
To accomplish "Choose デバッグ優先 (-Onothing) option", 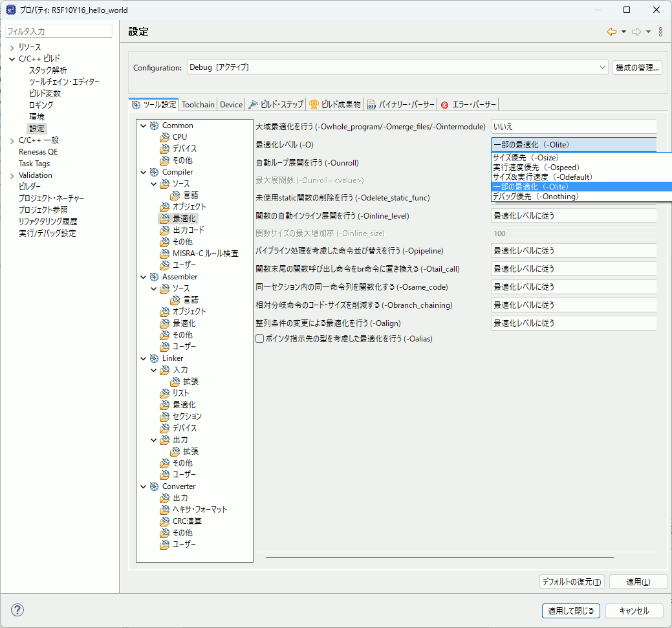I will click(535, 197).
